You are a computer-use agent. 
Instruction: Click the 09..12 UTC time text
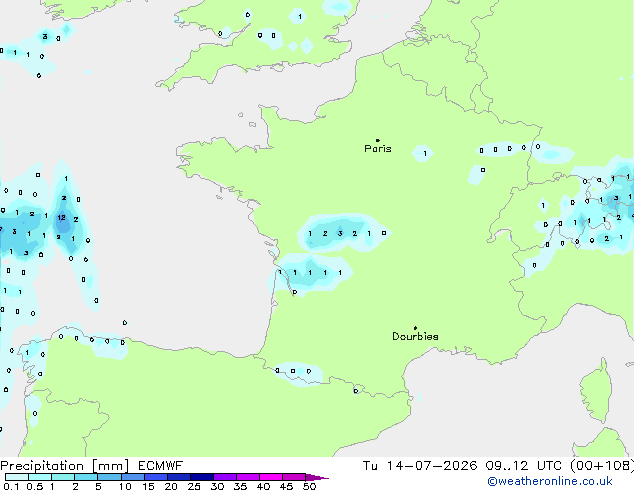click(524, 466)
